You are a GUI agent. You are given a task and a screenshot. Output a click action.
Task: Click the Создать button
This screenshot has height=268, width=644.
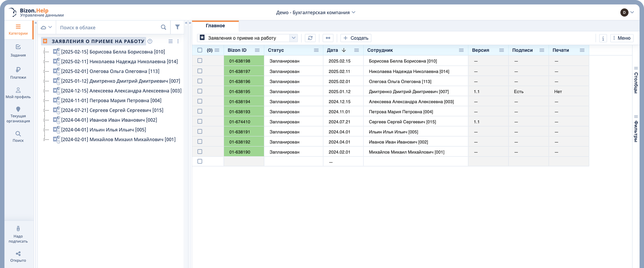(x=356, y=38)
